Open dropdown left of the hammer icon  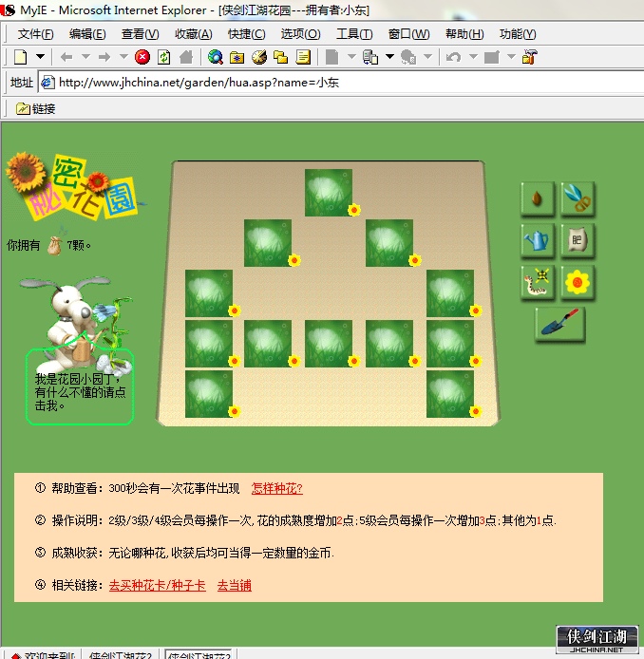point(511,56)
